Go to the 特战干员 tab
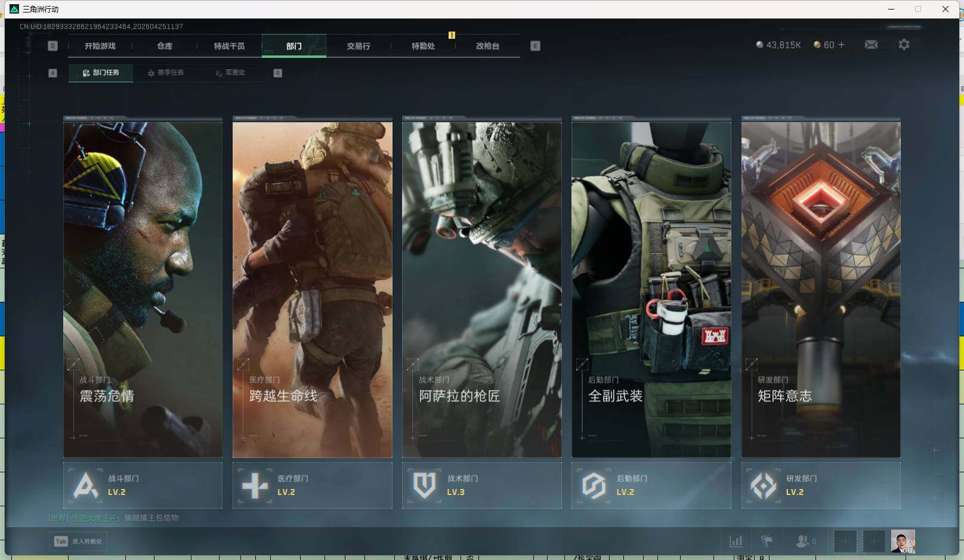 click(229, 46)
